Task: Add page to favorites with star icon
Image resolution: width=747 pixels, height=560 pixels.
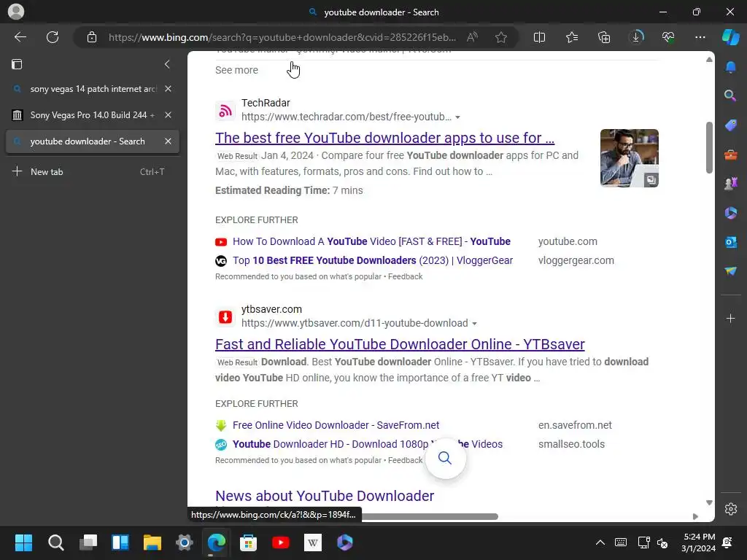Action: [x=500, y=37]
